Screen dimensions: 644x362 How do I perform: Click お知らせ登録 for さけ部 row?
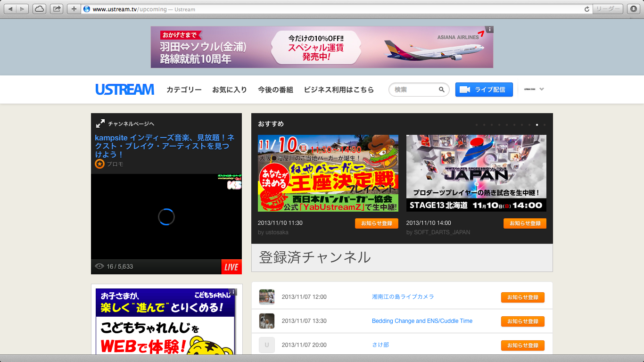(523, 346)
